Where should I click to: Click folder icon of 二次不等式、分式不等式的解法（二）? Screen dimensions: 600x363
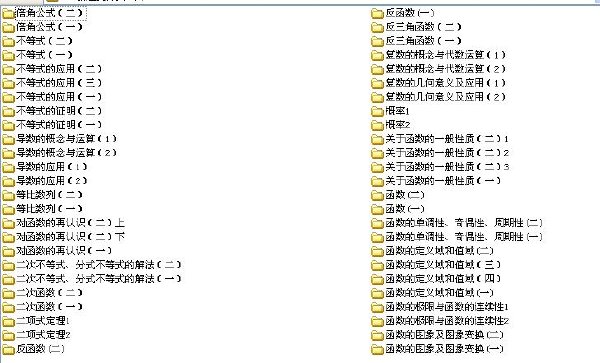coord(8,265)
